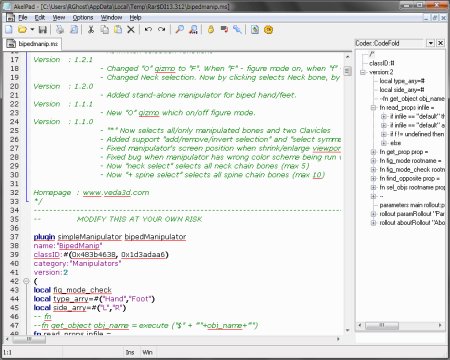Click the red-arrow toolbar icon

[x=224, y=30]
